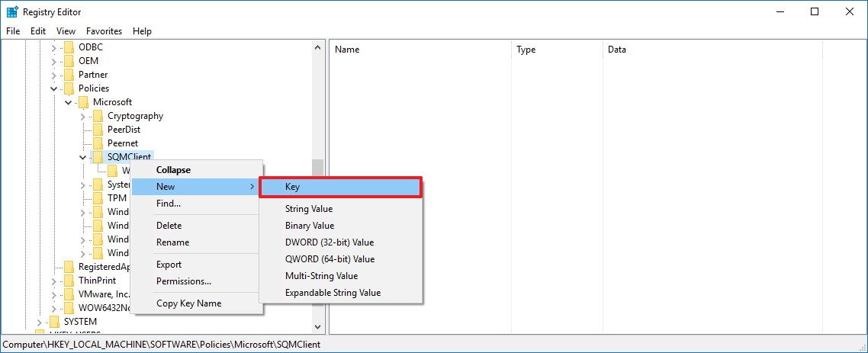Click the SYSTEM folder icon
Image resolution: width=868 pixels, height=353 pixels.
tap(54, 322)
